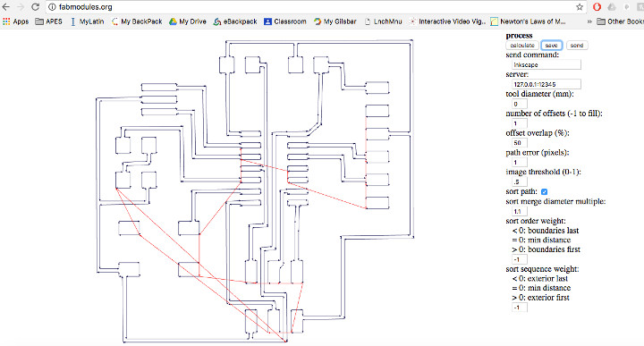The height and width of the screenshot is (346, 644).
Task: Click the sort order weight field
Action: [520, 259]
